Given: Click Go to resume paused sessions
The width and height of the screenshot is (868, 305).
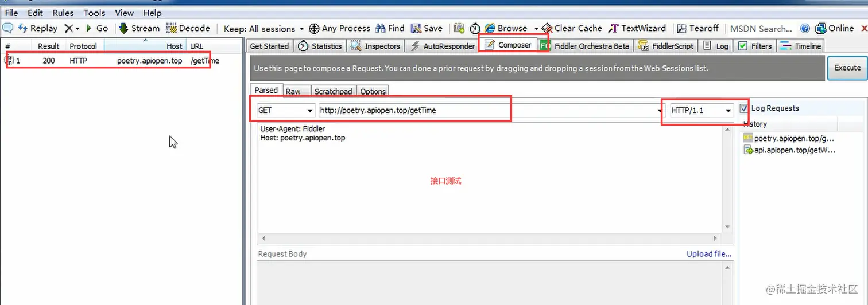Looking at the screenshot, I should click(97, 28).
